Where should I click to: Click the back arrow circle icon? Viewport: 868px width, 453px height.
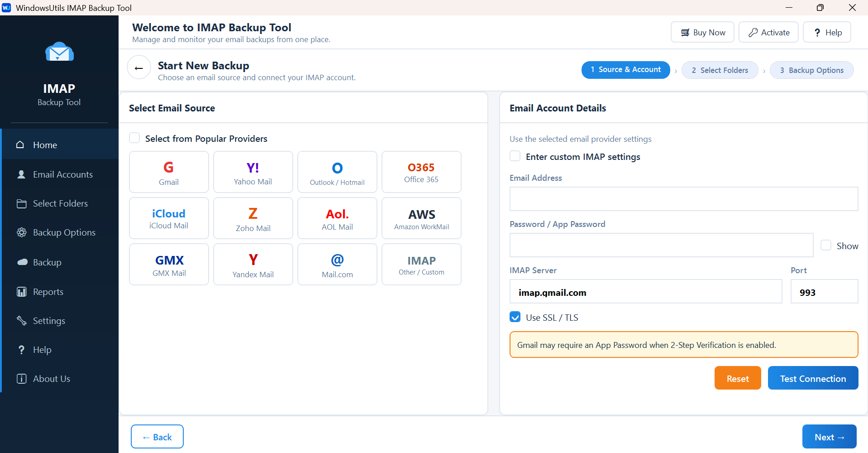(139, 67)
